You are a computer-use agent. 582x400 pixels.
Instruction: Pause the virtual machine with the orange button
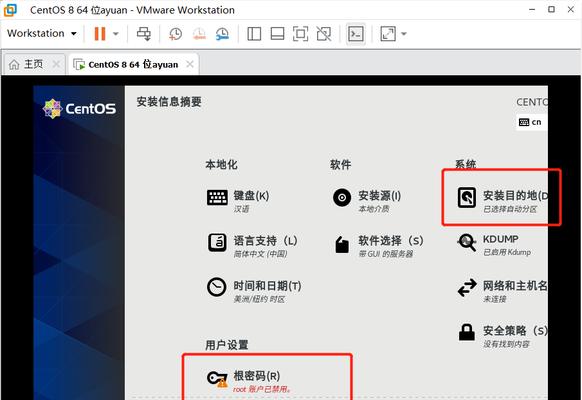pos(100,33)
